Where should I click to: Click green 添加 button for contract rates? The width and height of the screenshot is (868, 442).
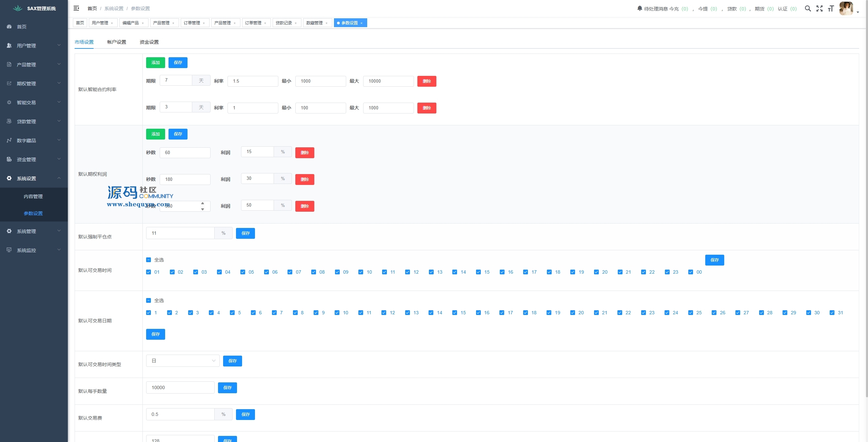pyautogui.click(x=155, y=63)
